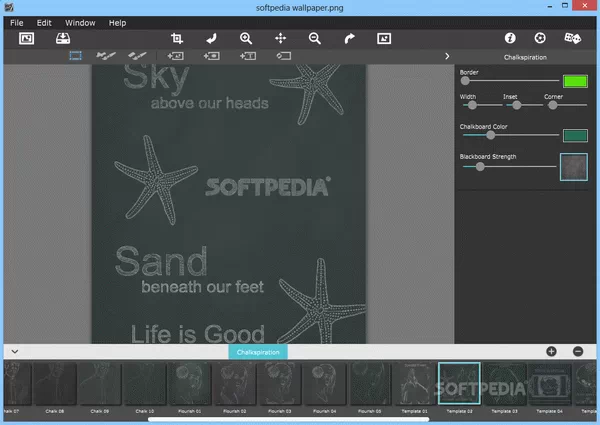Open the dark green chalkboard color swatch
The height and width of the screenshot is (425, 600).
point(575,135)
